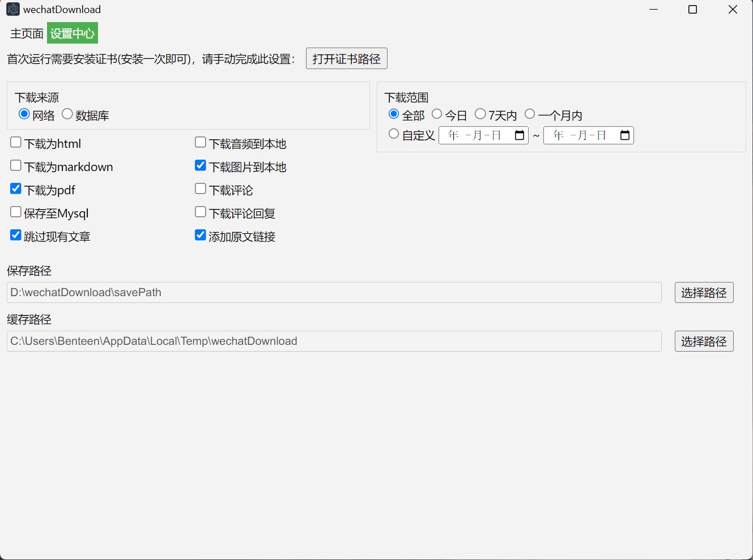Image resolution: width=753 pixels, height=560 pixels.
Task: Uncheck 下载图片到本地 option
Action: (x=201, y=165)
